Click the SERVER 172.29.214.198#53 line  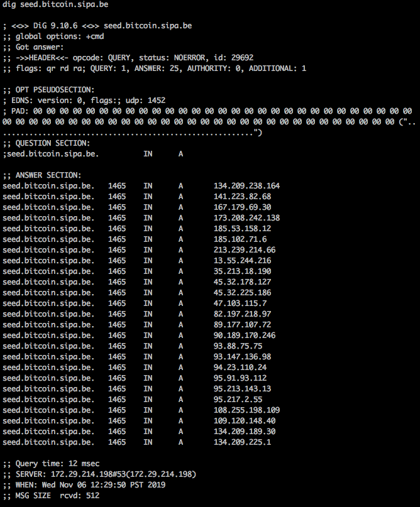(99, 474)
